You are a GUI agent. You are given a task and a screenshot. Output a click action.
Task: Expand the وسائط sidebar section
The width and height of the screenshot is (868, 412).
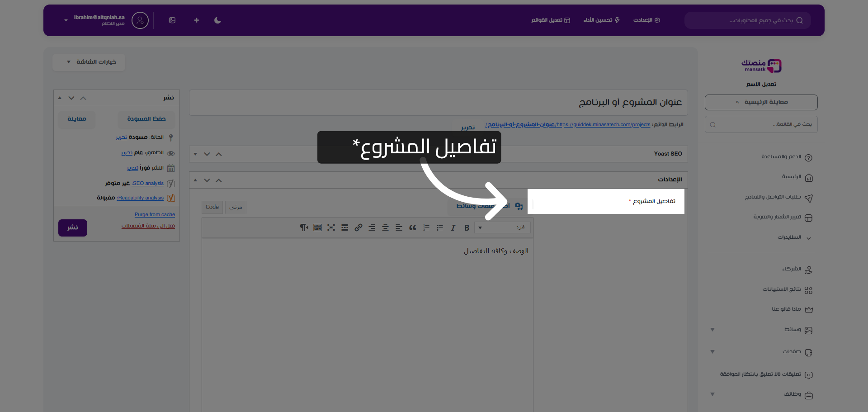(x=793, y=330)
